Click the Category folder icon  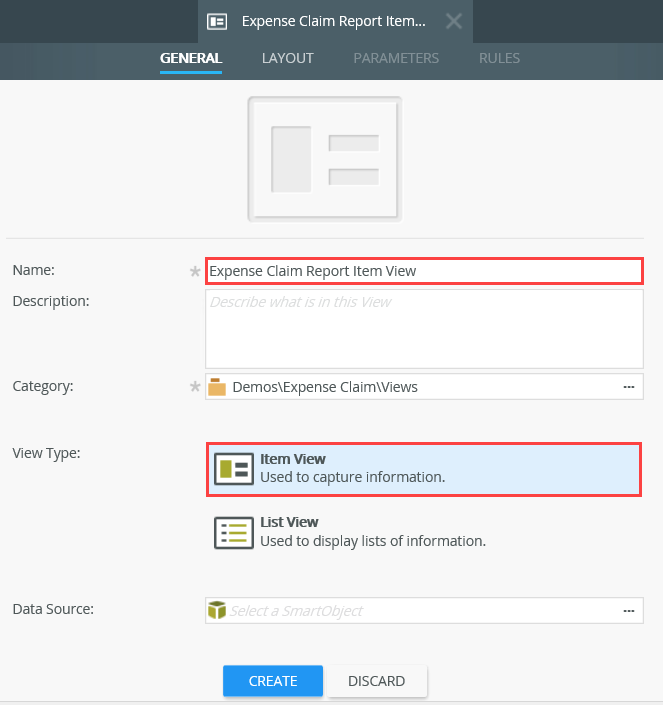[217, 387]
